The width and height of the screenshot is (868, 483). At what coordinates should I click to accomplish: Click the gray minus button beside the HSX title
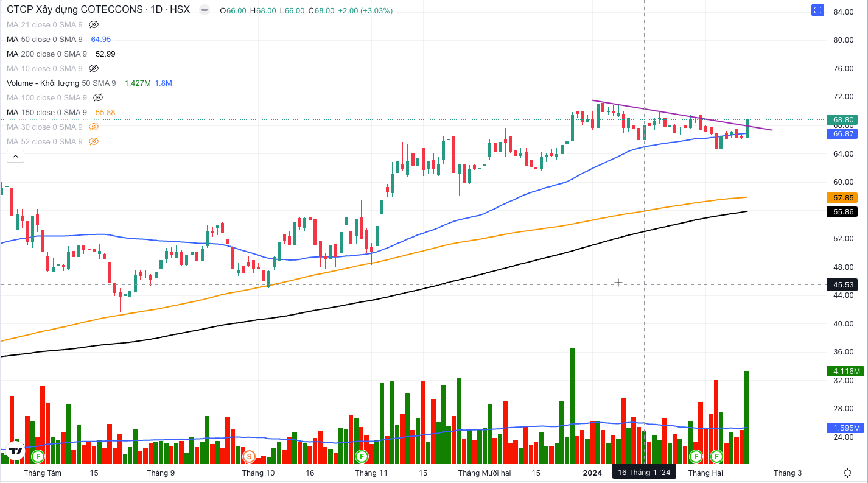pos(205,10)
